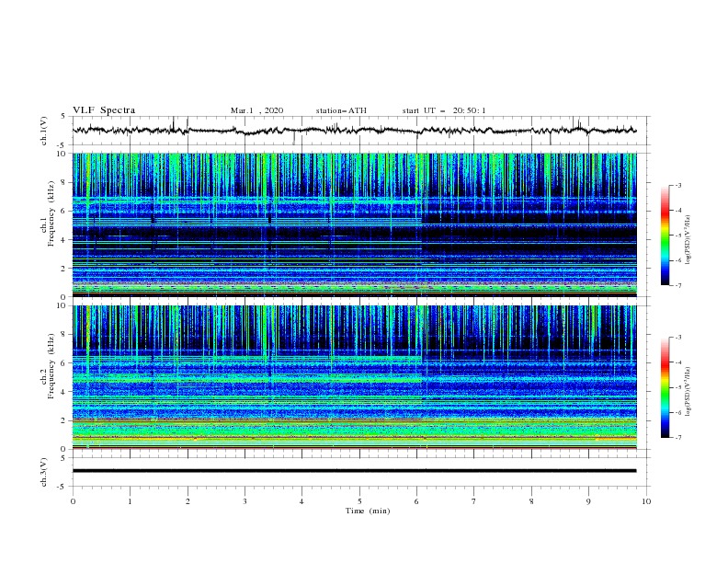Screen dimensions: 728x563
Task: Click the time axis tick label '9'
Action: coord(588,501)
